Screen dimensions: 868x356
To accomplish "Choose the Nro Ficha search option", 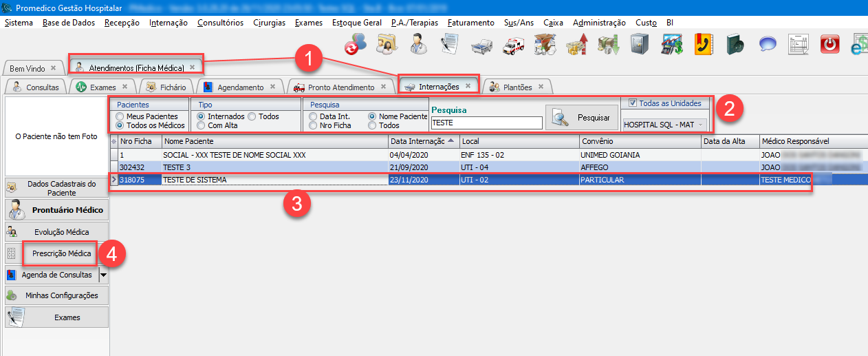I will point(314,125).
